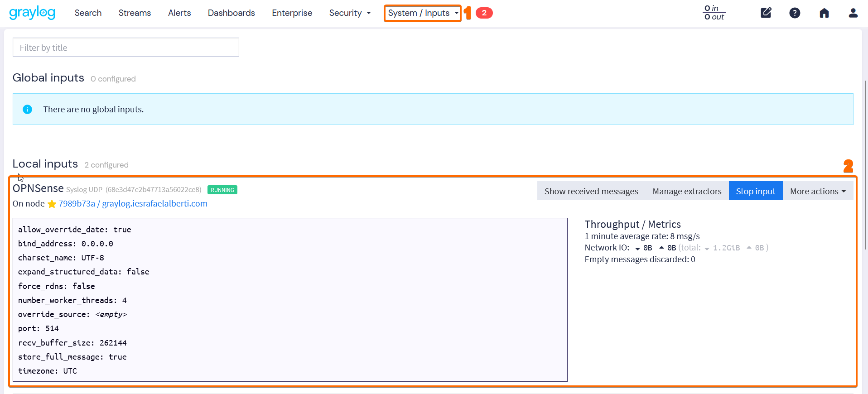Click the Throughput / Metrics heading
Viewport: 868px width, 394px height.
(x=632, y=224)
